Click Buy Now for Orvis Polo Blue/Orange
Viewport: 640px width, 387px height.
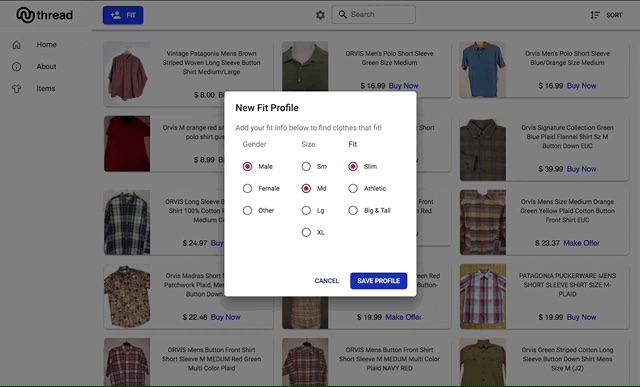pos(581,86)
